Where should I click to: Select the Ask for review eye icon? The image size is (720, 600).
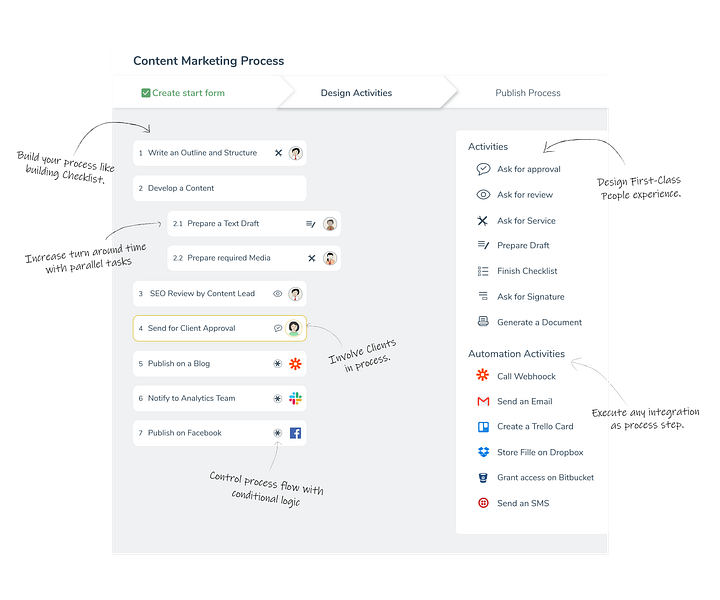pos(483,195)
